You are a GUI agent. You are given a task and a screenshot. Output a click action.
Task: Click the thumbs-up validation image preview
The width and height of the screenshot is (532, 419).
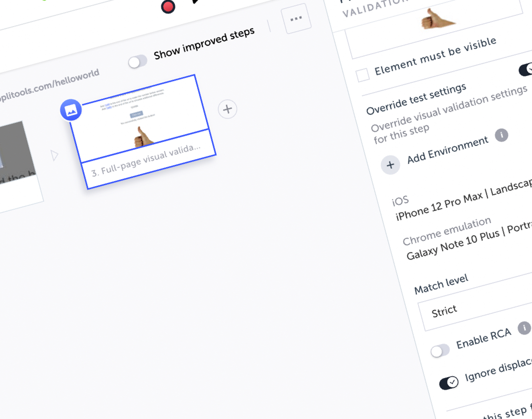tap(437, 19)
